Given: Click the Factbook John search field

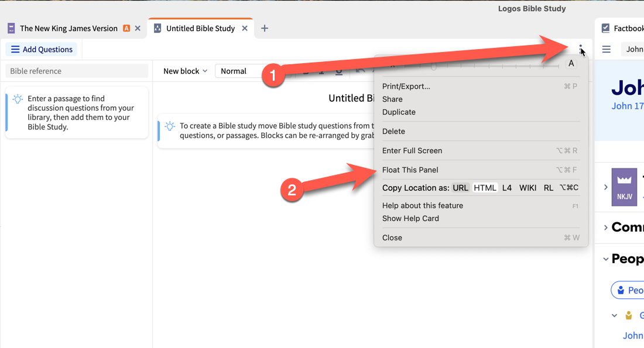Looking at the screenshot, I should 632,49.
